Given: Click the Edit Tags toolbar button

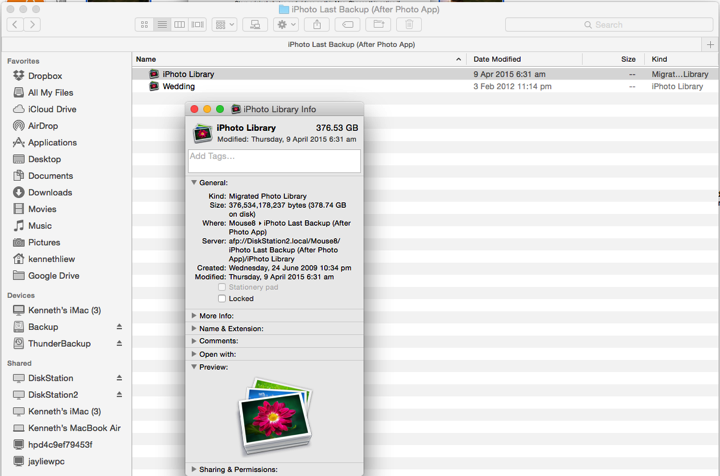Looking at the screenshot, I should (x=348, y=25).
